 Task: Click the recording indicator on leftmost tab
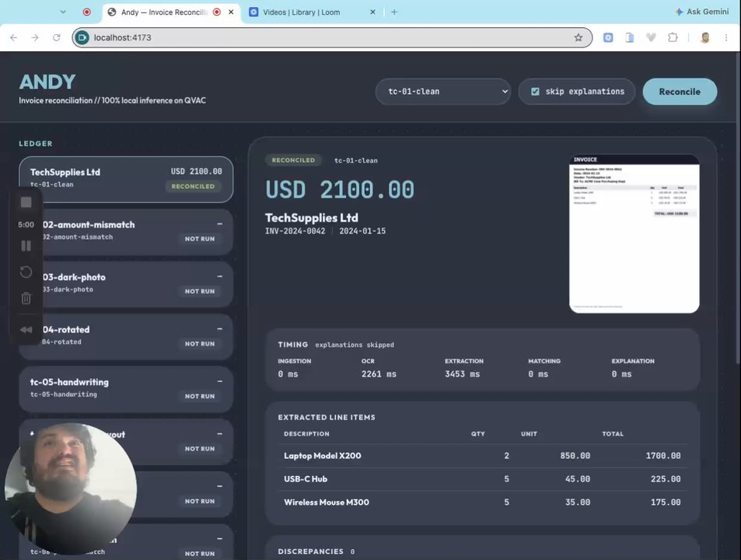pos(86,12)
